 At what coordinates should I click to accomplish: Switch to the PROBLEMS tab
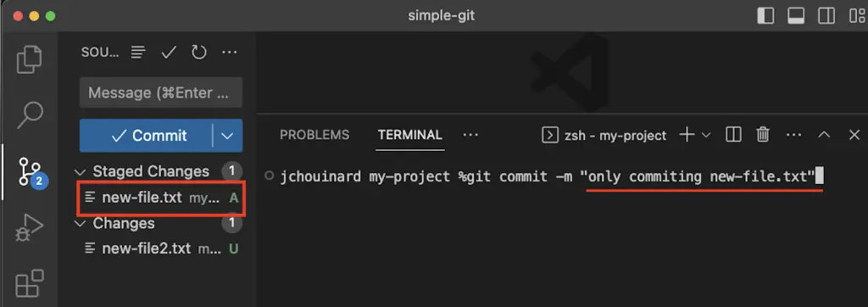[x=314, y=135]
